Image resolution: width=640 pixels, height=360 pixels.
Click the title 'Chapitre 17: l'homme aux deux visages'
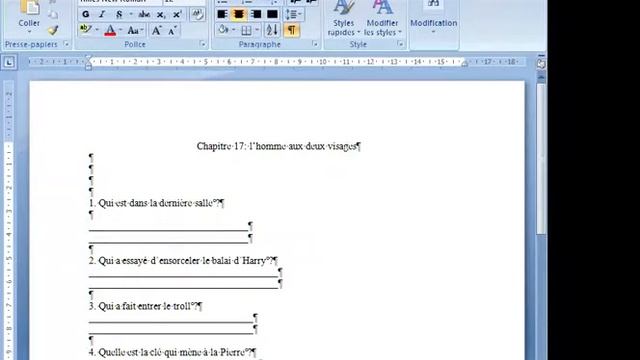277,146
